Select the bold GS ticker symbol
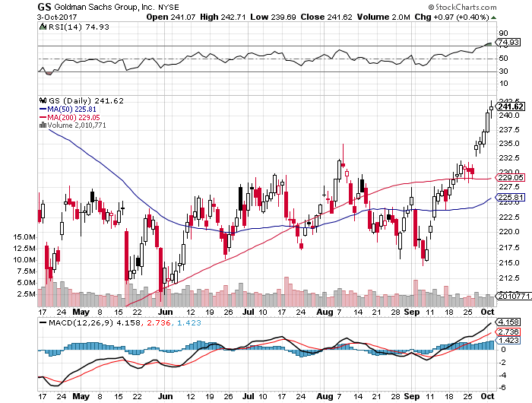Screen dimensions: 532x403 (x=45, y=6)
